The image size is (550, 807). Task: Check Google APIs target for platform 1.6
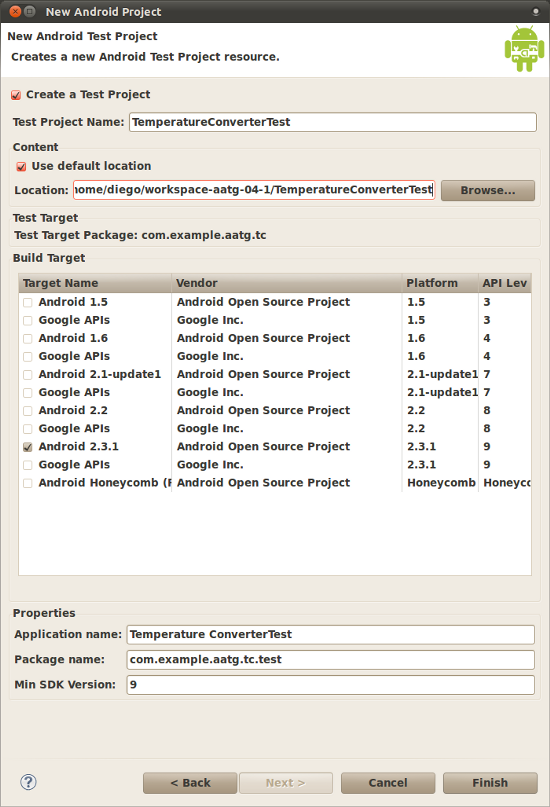pyautogui.click(x=28, y=357)
